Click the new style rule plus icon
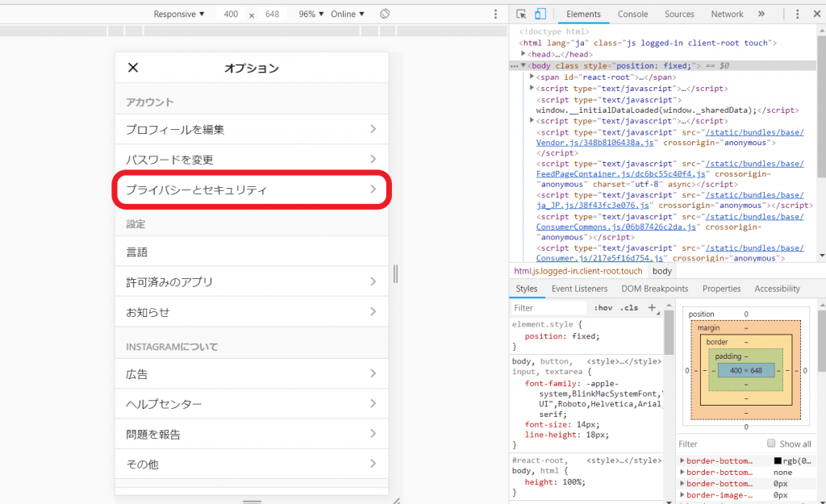Image resolution: width=826 pixels, height=504 pixels. click(x=652, y=307)
